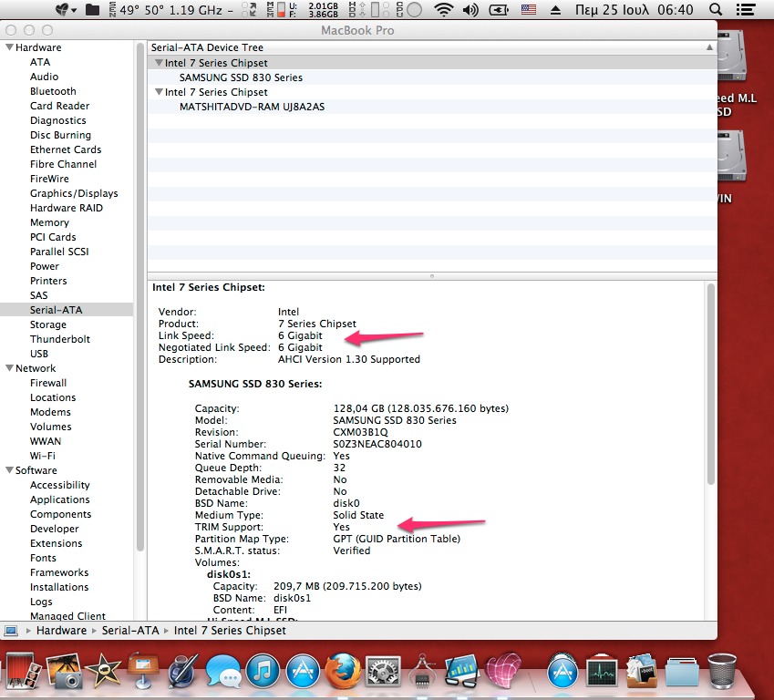This screenshot has width=774, height=700.
Task: Select Bluetooth in the sidebar
Action: (x=53, y=91)
